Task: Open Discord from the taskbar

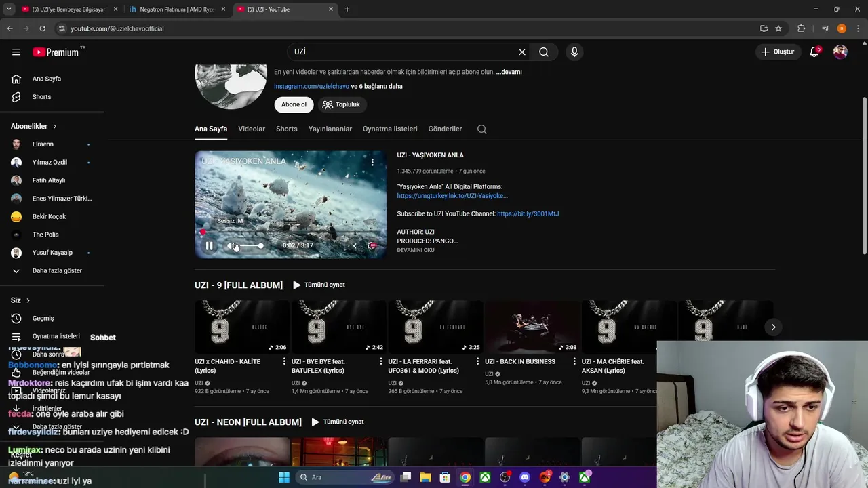Action: [525, 477]
